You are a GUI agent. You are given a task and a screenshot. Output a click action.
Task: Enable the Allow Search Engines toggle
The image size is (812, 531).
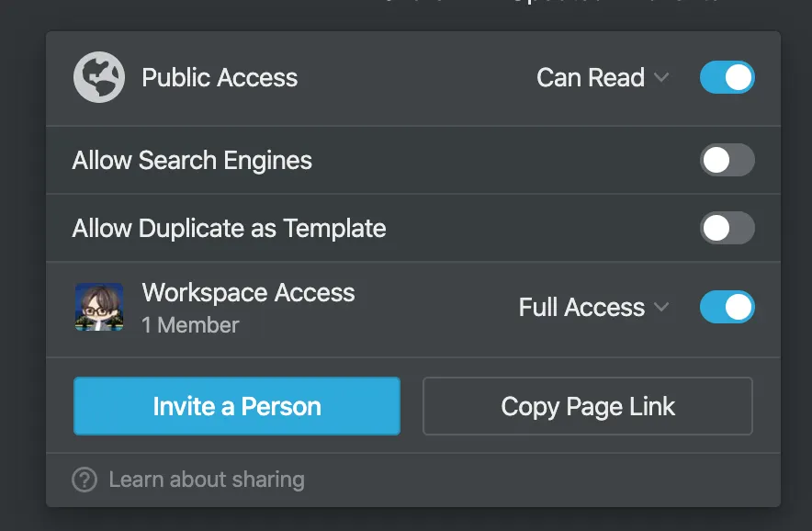click(727, 161)
